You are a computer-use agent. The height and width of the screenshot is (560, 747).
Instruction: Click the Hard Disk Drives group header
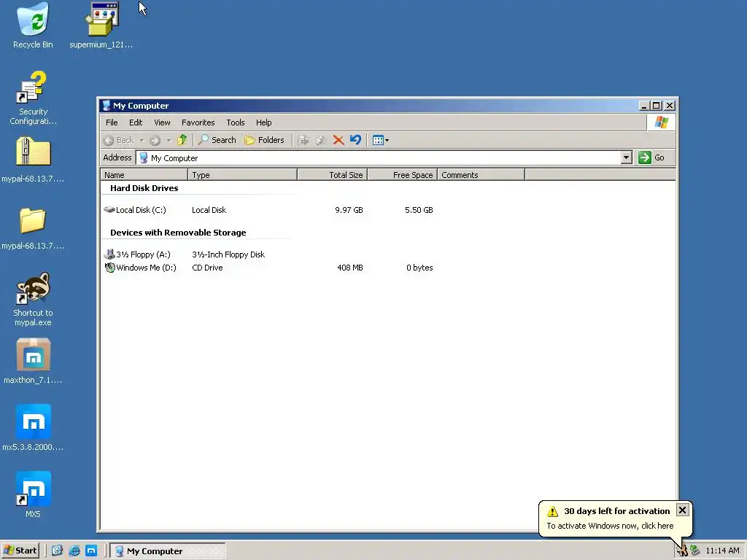coord(144,188)
